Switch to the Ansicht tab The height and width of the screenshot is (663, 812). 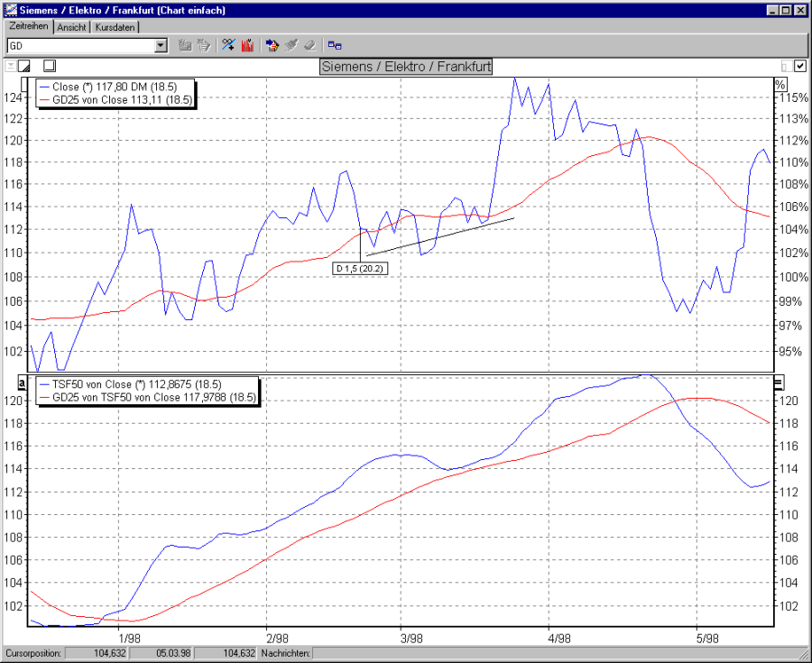click(x=72, y=27)
